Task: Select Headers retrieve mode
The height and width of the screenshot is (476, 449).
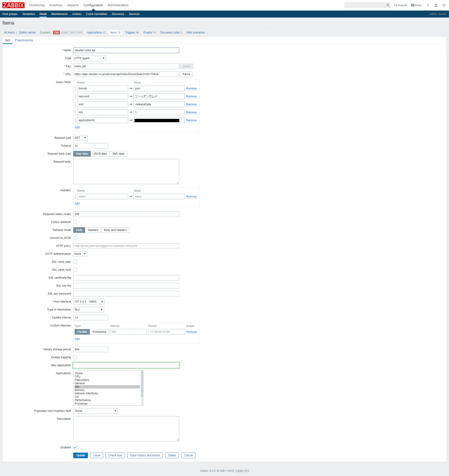Action: coord(93,230)
